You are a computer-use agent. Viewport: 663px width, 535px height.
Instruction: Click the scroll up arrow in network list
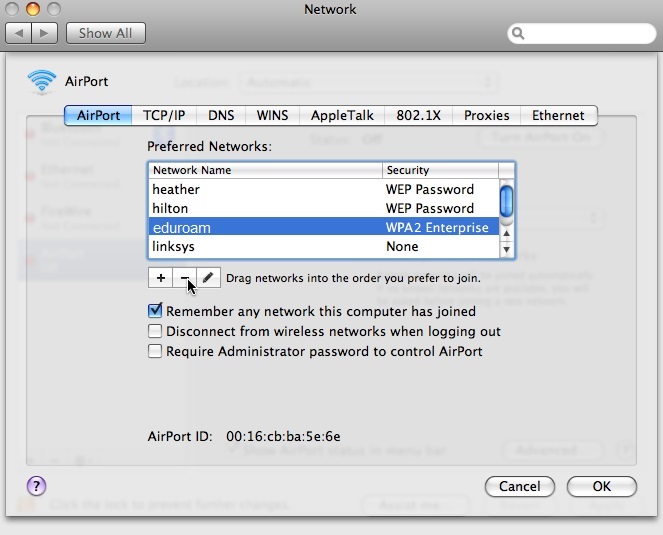tap(507, 233)
